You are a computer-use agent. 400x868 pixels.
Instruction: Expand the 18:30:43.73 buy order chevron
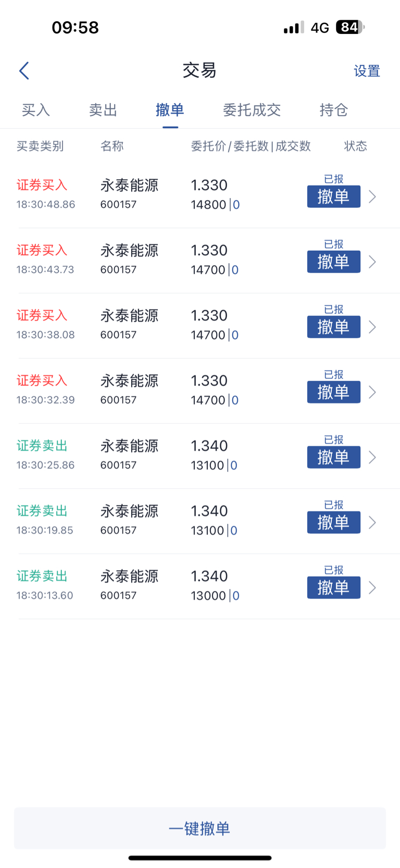(x=372, y=262)
